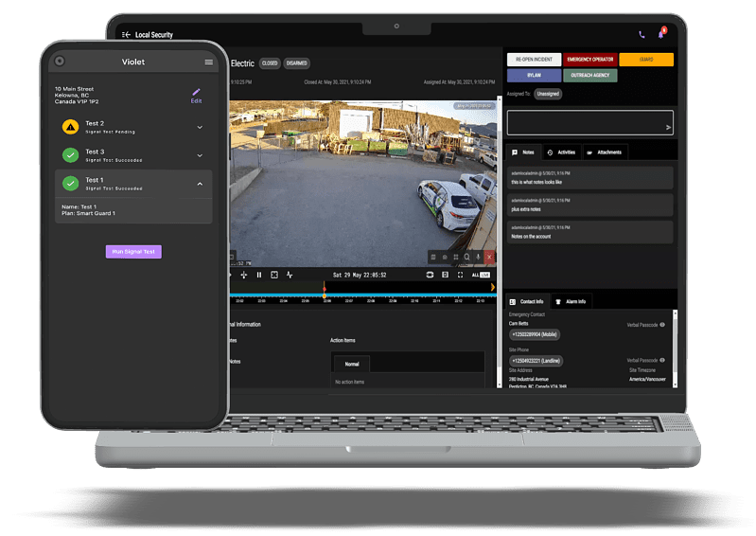Collapse the Test 1 details chevron
Image resolution: width=756 pixels, height=536 pixels.
tap(200, 184)
